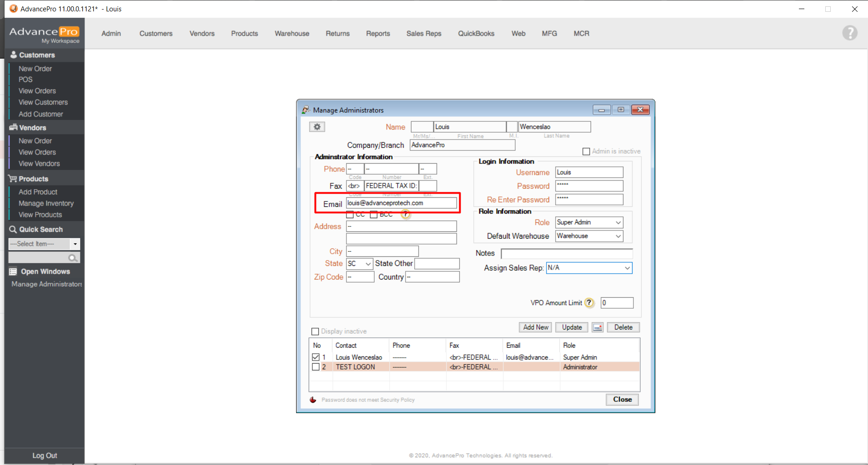
Task: Click the VPO Amount Limit help icon
Action: click(589, 303)
